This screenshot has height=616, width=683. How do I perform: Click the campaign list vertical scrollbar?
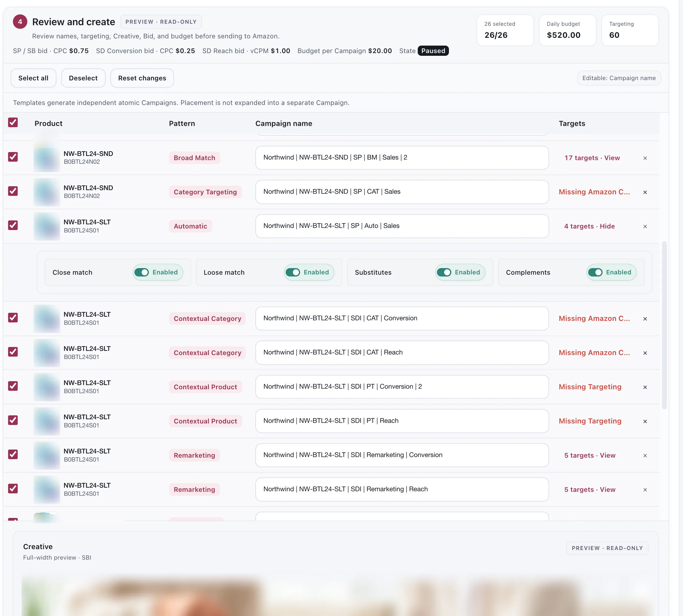664,325
